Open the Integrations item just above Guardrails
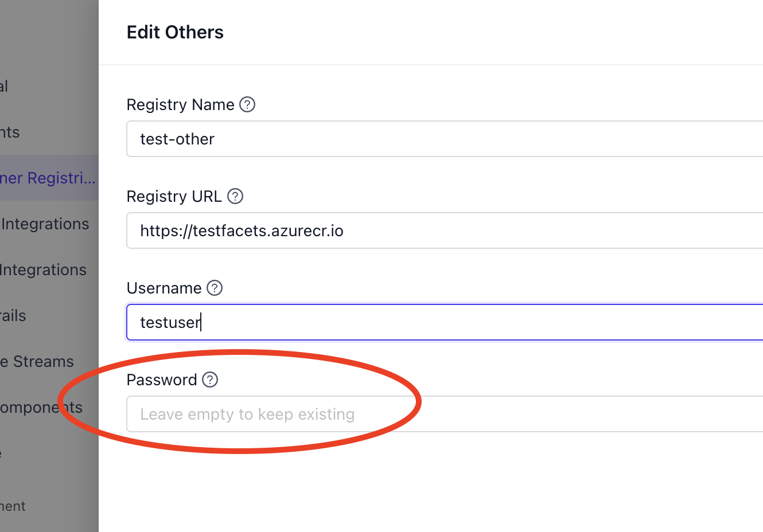The image size is (763, 532). point(44,270)
